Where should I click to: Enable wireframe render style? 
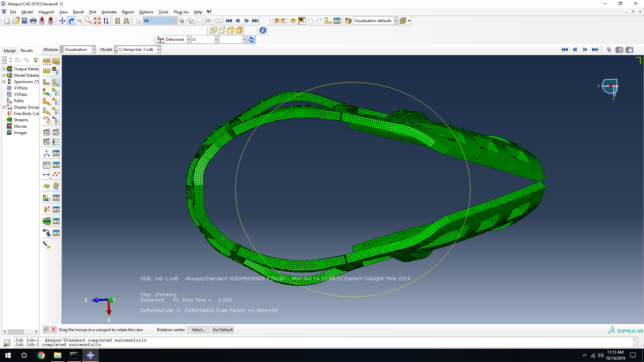[x=213, y=30]
